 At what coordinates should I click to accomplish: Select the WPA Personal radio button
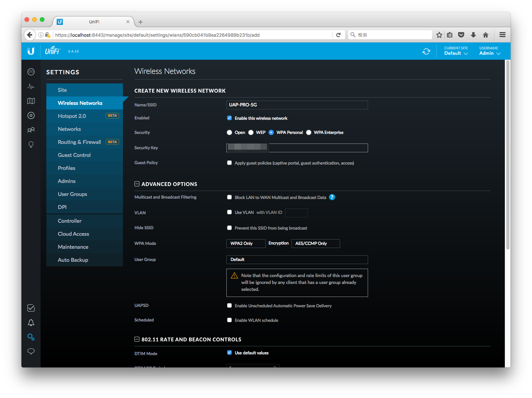pos(271,132)
